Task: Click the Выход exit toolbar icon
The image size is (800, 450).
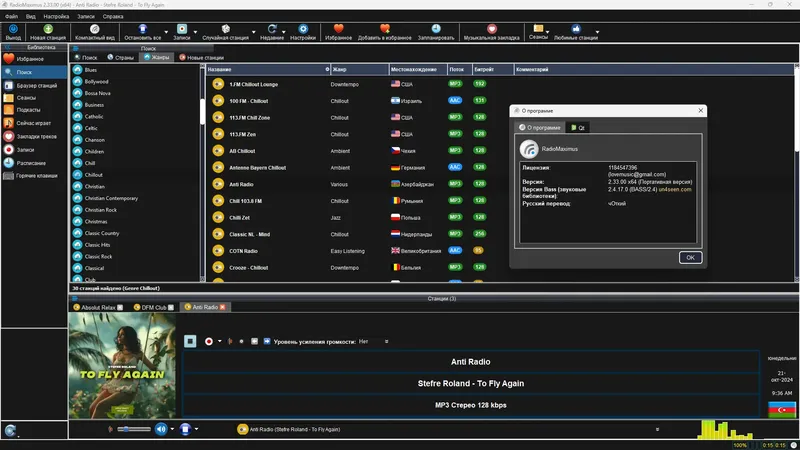Action: (x=13, y=30)
